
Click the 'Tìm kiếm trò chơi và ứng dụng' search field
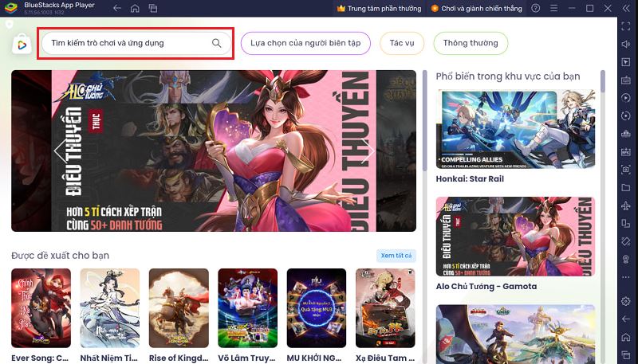pyautogui.click(x=128, y=43)
